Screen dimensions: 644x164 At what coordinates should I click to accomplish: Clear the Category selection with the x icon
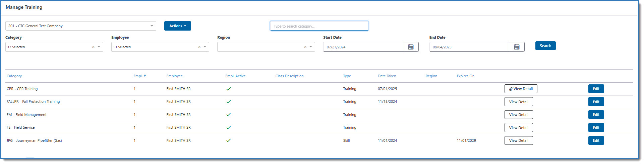coord(93,47)
